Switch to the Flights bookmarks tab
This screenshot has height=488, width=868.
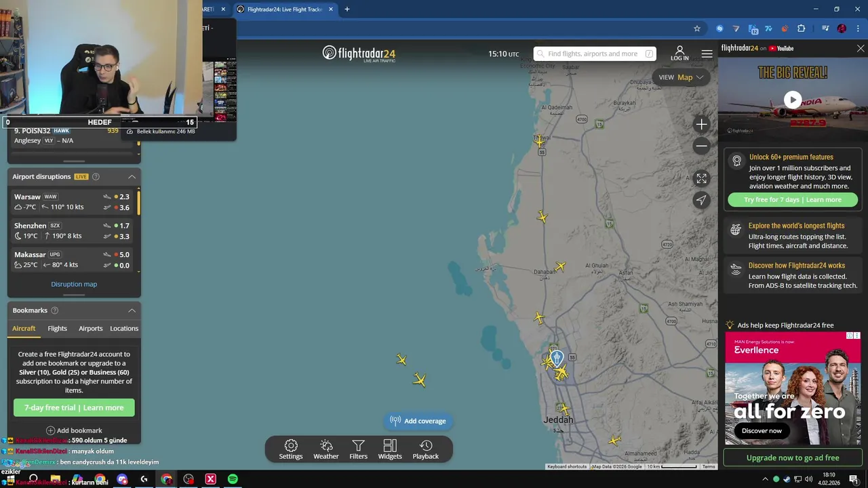tap(57, 329)
